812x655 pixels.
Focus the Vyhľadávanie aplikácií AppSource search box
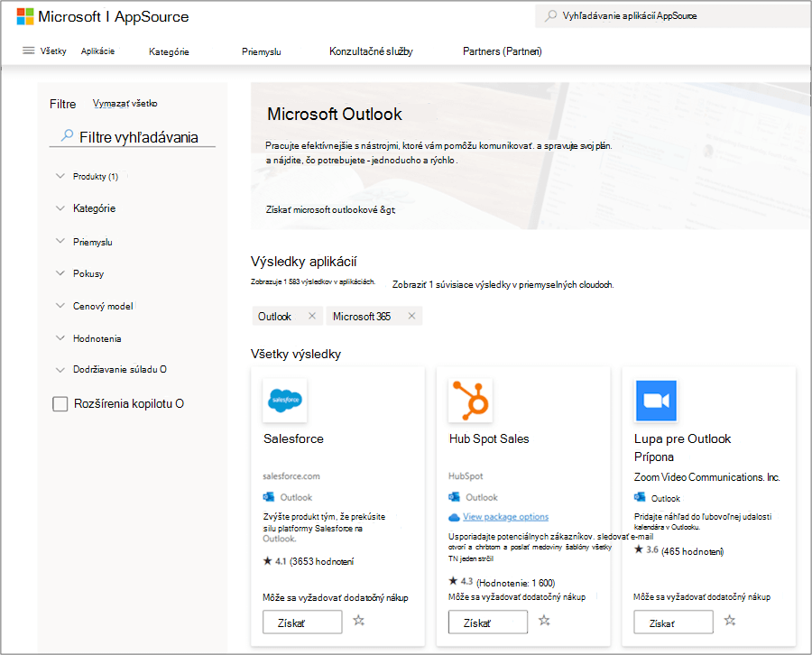click(673, 16)
